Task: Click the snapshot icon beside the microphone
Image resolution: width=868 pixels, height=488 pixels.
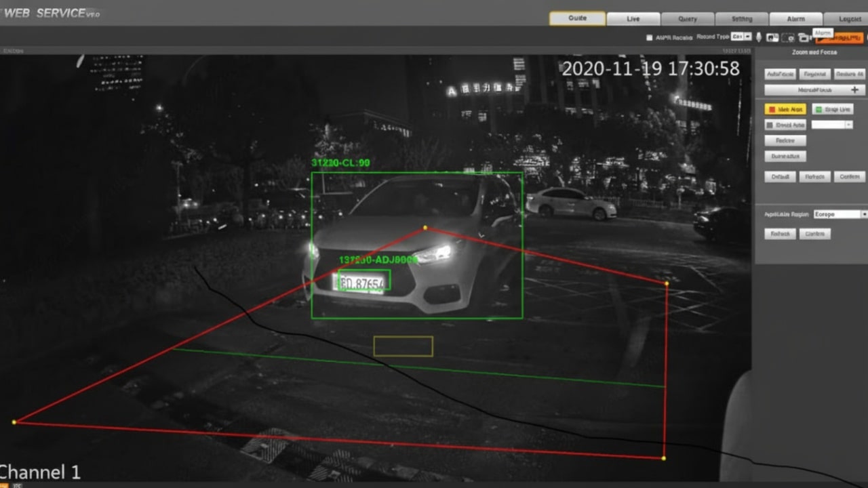Action: click(x=772, y=37)
